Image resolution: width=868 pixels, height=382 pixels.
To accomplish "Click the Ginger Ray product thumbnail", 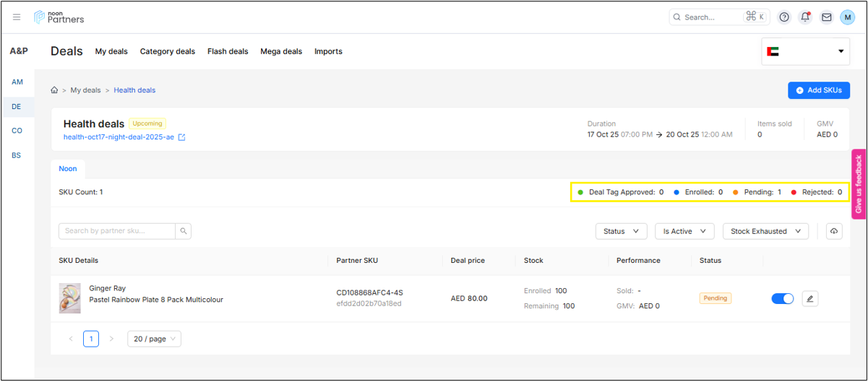I will tap(70, 298).
